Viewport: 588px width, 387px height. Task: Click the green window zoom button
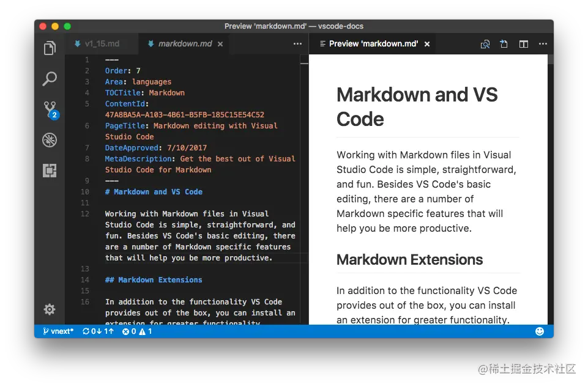click(67, 26)
